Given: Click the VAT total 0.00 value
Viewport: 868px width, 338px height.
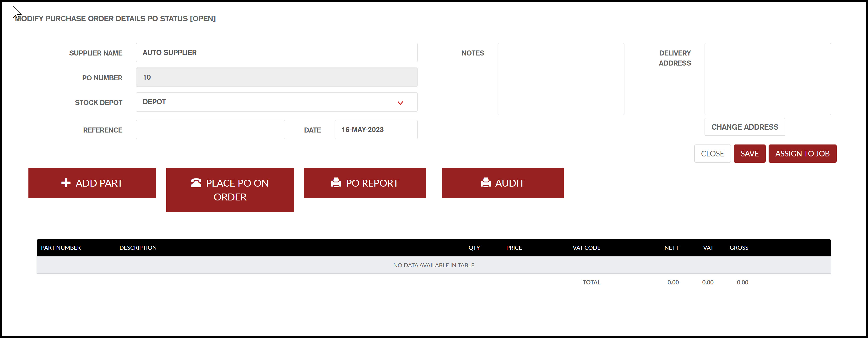Looking at the screenshot, I should point(708,282).
